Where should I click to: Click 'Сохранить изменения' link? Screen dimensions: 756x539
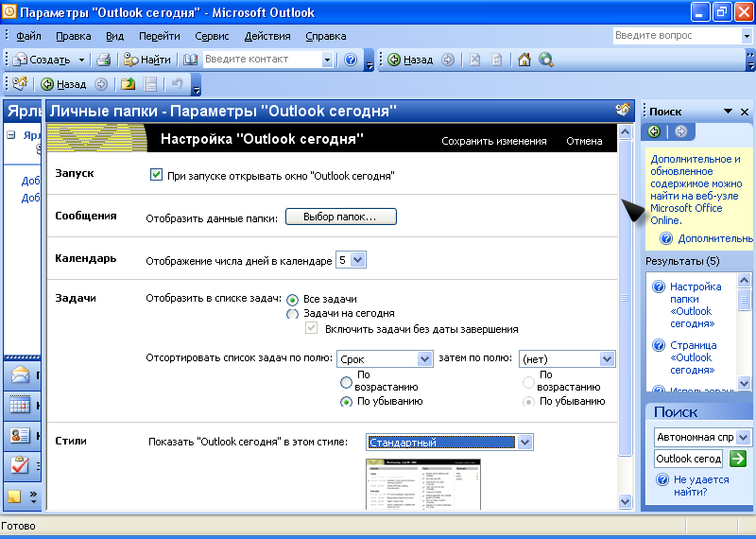pyautogui.click(x=494, y=141)
